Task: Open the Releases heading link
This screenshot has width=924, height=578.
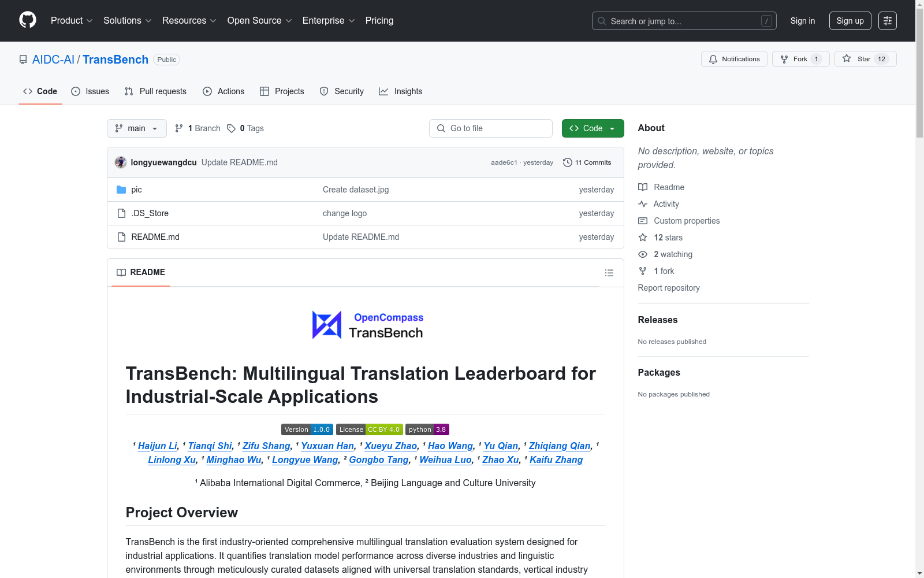Action: pyautogui.click(x=658, y=320)
